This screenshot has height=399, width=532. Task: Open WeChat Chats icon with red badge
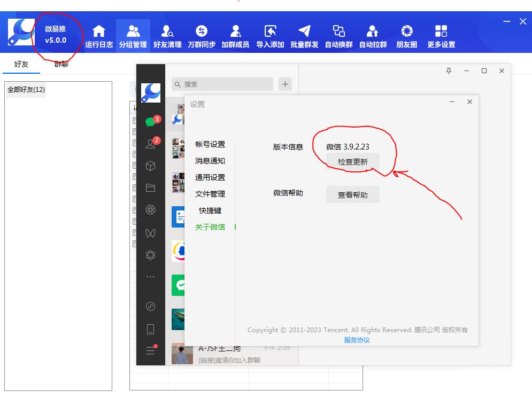coord(149,121)
